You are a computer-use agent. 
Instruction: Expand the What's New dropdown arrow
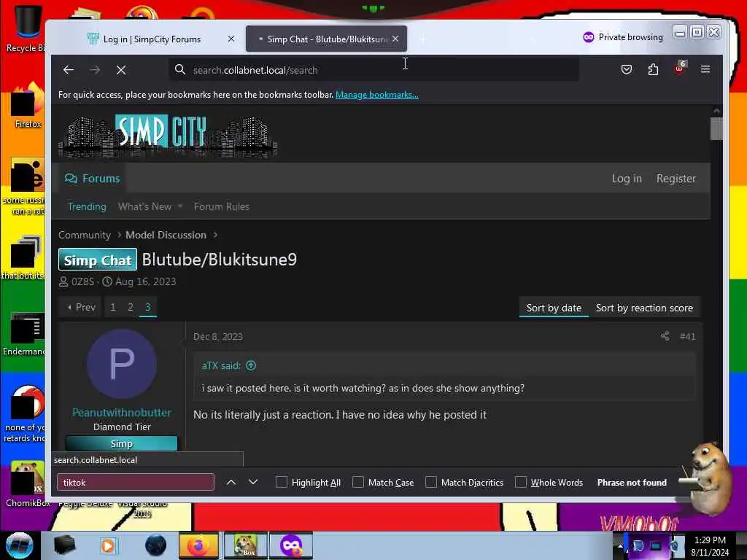[x=180, y=206]
